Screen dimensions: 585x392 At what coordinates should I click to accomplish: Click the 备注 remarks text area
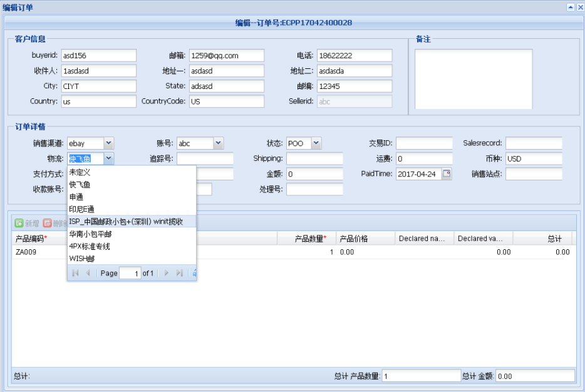coord(473,78)
